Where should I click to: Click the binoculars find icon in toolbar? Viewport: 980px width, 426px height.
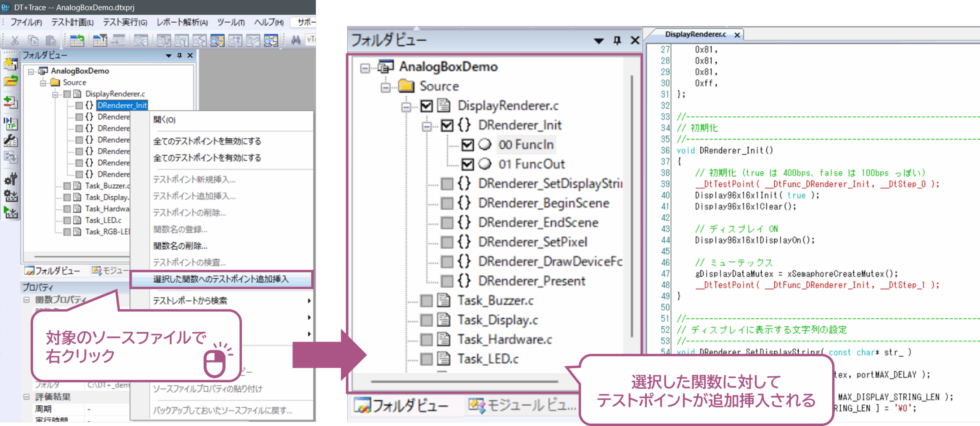(x=296, y=40)
